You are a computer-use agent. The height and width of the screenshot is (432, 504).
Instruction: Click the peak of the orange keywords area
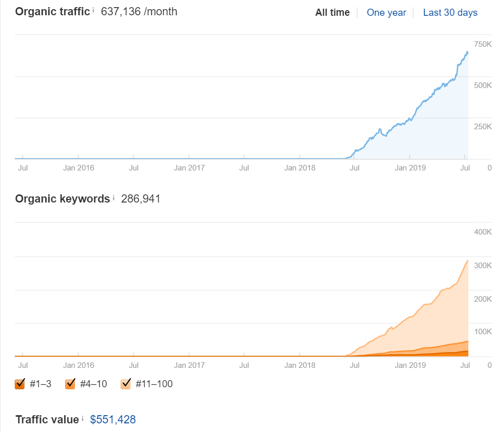pyautogui.click(x=468, y=261)
